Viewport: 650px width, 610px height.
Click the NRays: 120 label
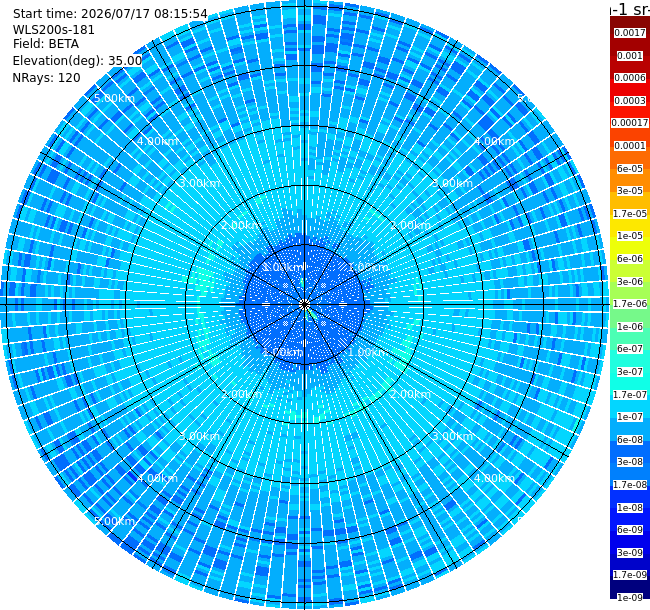click(46, 78)
